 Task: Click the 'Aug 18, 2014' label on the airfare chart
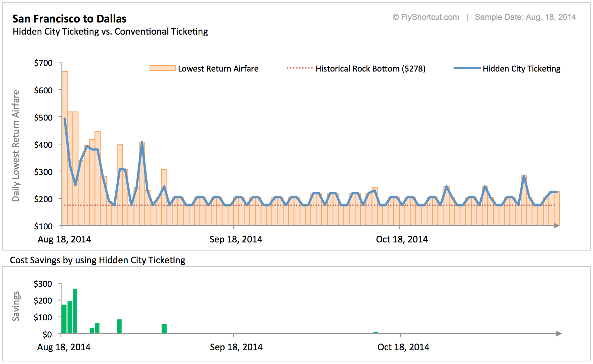click(64, 239)
